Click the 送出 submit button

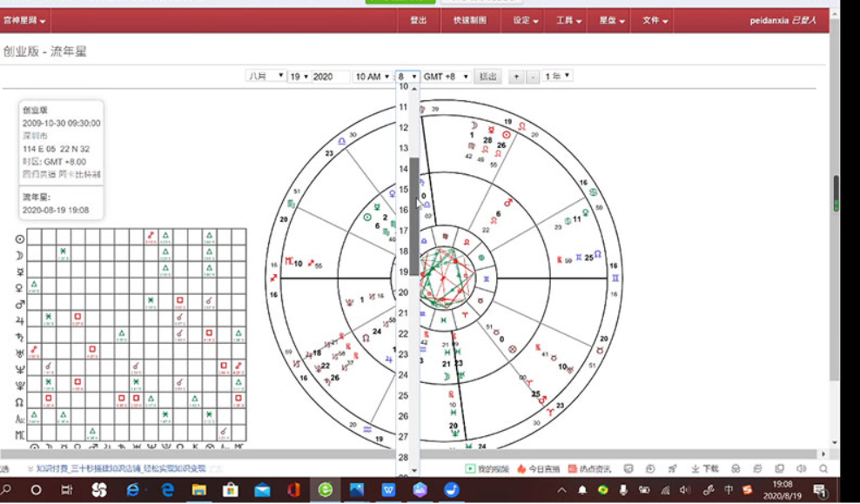[487, 76]
